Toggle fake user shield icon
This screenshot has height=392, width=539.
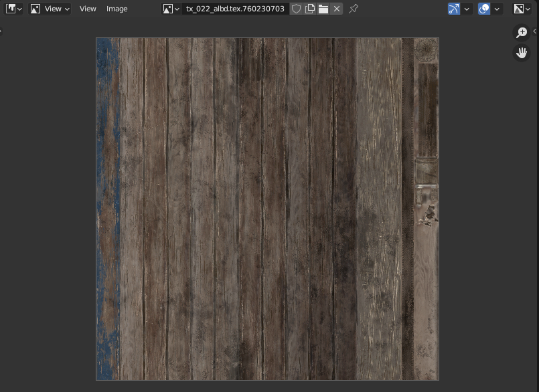(296, 9)
